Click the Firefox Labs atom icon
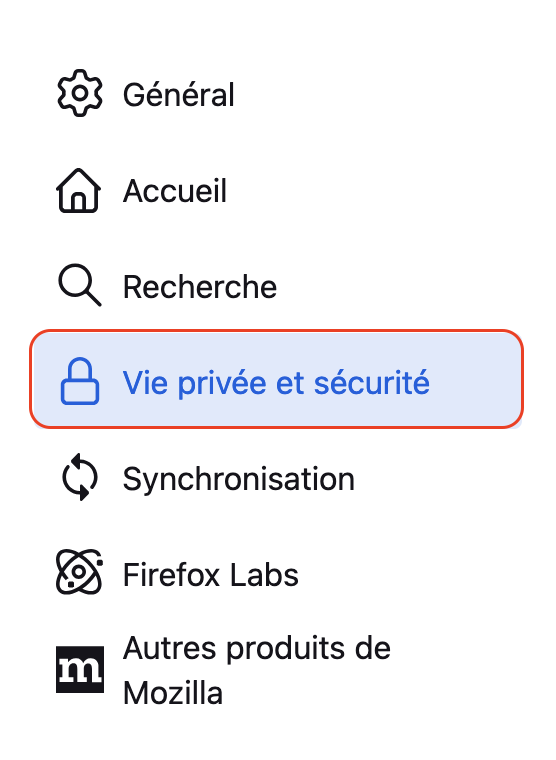Viewport: 556px width, 760px height. [79, 572]
